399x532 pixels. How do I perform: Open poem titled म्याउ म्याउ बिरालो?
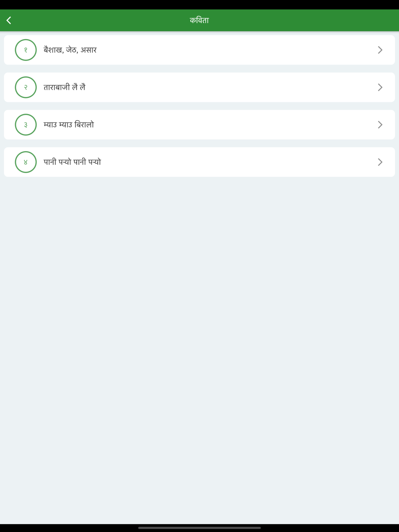(69, 125)
